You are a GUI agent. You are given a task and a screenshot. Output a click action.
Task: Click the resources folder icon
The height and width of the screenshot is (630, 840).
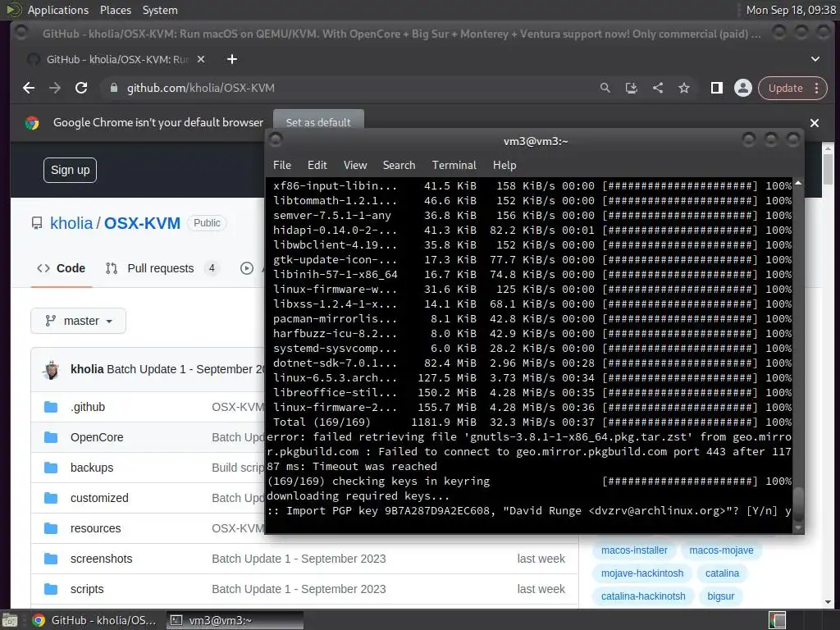pos(51,528)
